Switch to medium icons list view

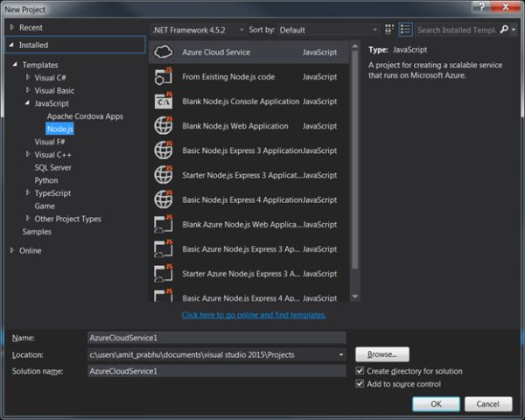[x=405, y=30]
